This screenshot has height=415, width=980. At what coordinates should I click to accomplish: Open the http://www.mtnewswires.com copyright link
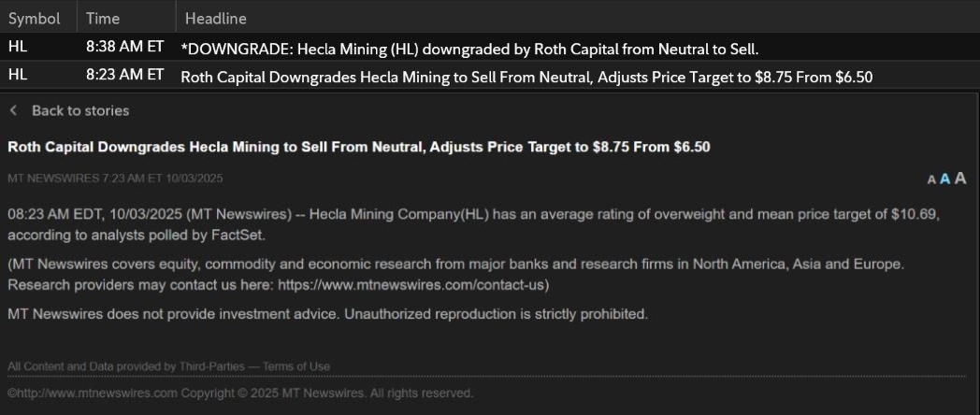(x=92, y=393)
